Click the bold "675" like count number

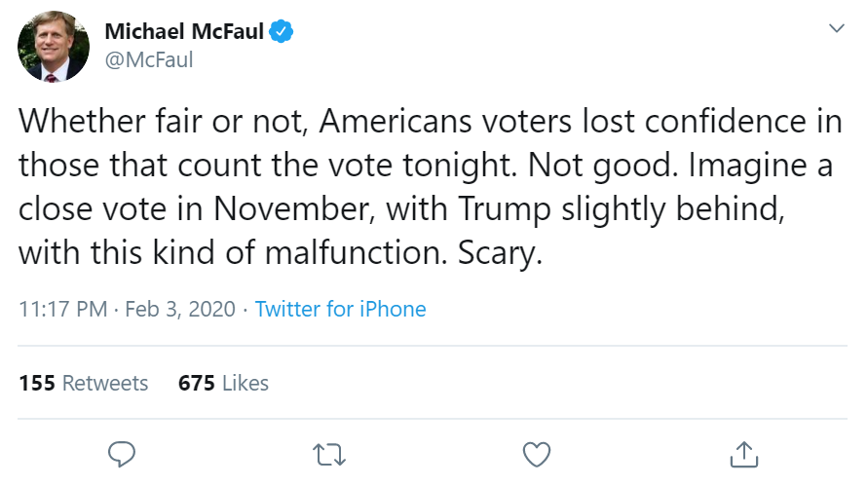[x=196, y=383]
